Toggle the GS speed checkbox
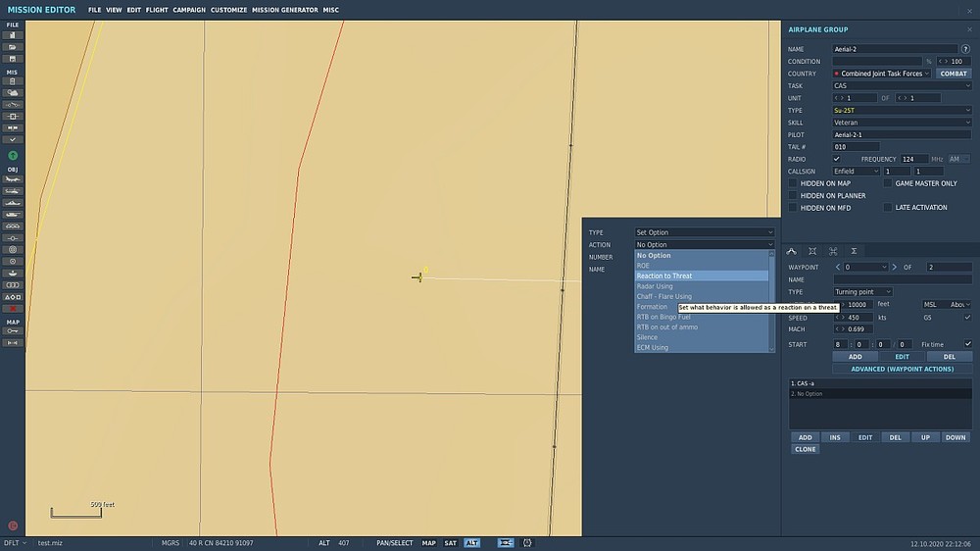Screen dimensions: 980x551 point(967,318)
